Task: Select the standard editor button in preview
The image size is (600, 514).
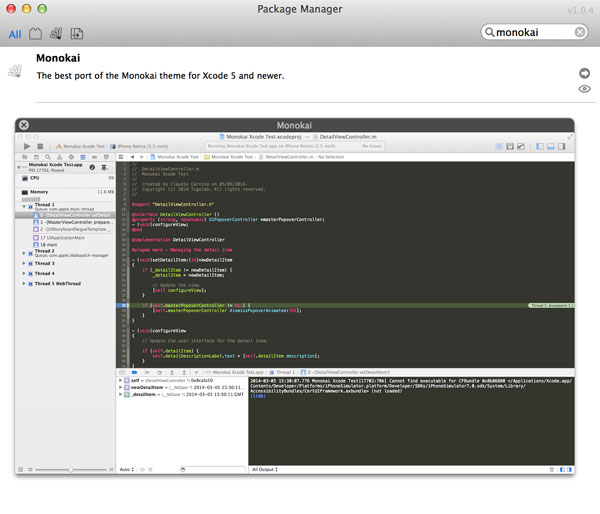Action: pyautogui.click(x=499, y=147)
